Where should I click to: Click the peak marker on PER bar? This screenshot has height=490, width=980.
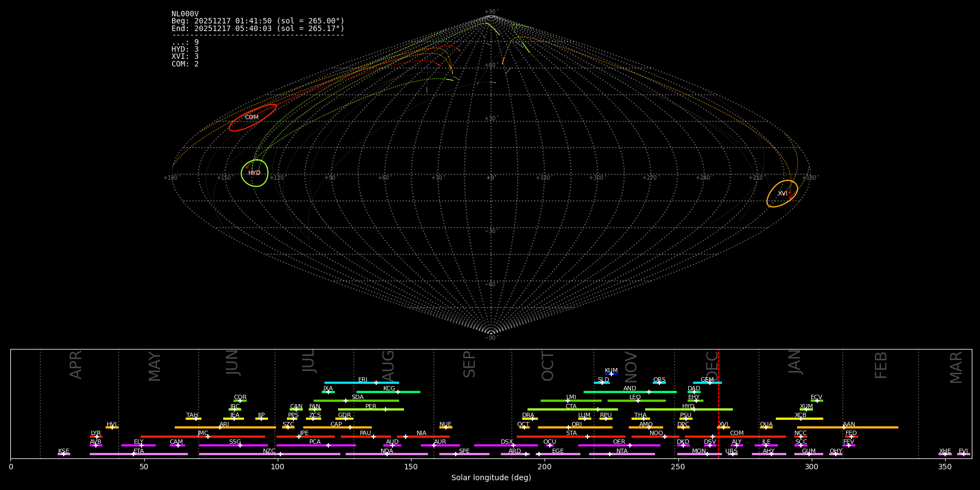coord(385,409)
